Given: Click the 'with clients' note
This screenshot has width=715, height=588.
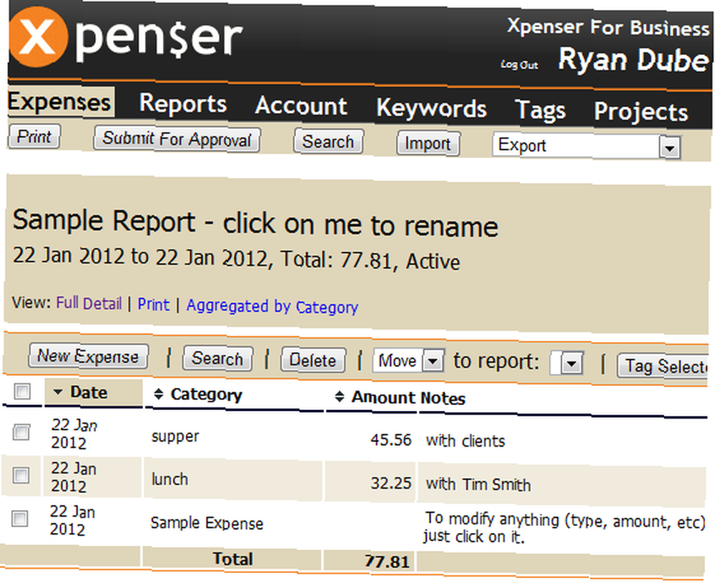Looking at the screenshot, I should tap(465, 442).
